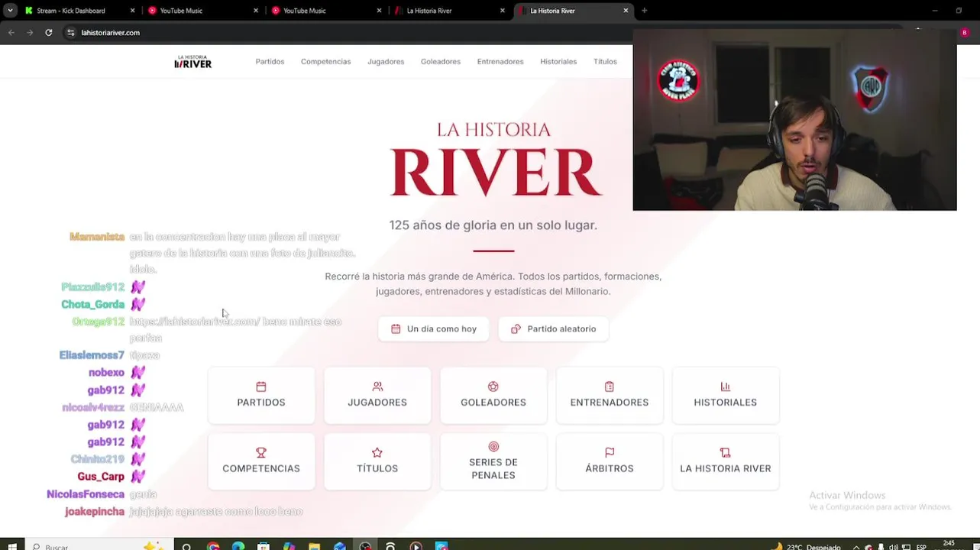This screenshot has width=980, height=550.
Task: Click the '125 años de gloria' tagline
Action: [x=493, y=225]
